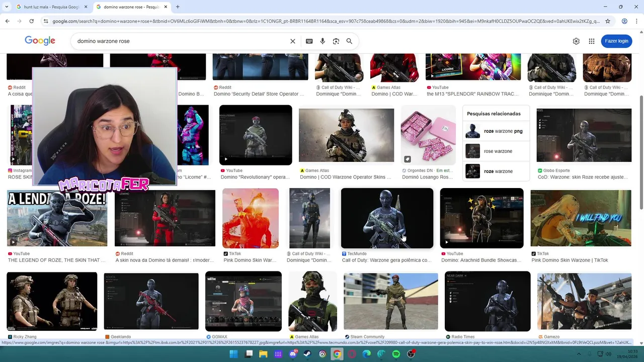Reload the current page

click(31, 21)
